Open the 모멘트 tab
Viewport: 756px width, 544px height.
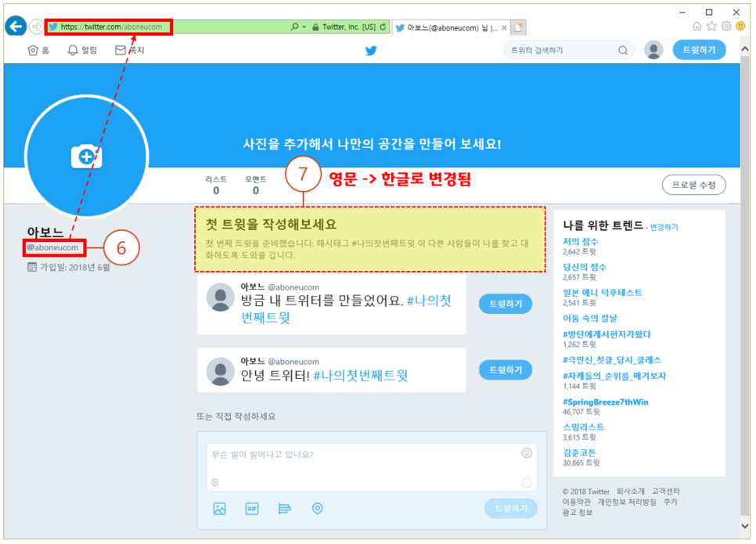[x=256, y=186]
